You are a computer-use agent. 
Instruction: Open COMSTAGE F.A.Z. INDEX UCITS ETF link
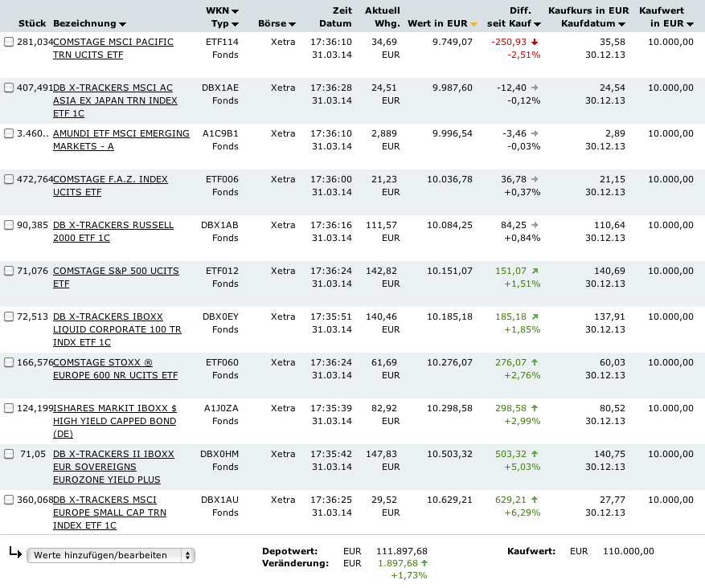110,186
